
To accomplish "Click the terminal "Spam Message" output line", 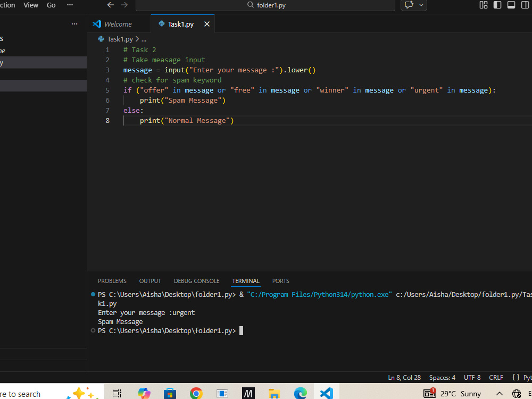I will (x=120, y=322).
